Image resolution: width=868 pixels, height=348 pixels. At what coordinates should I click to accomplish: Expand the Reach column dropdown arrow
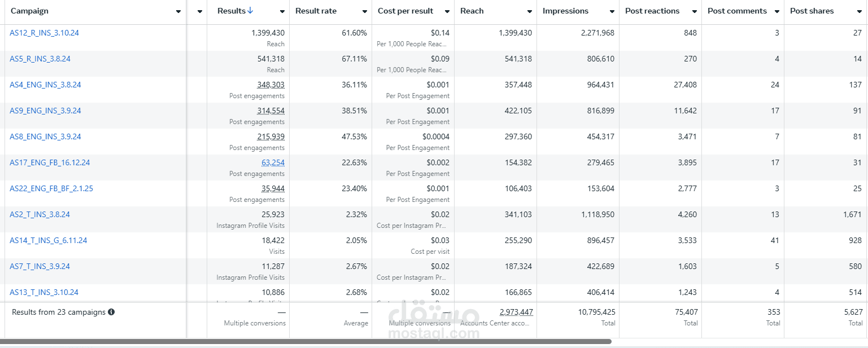click(x=529, y=11)
